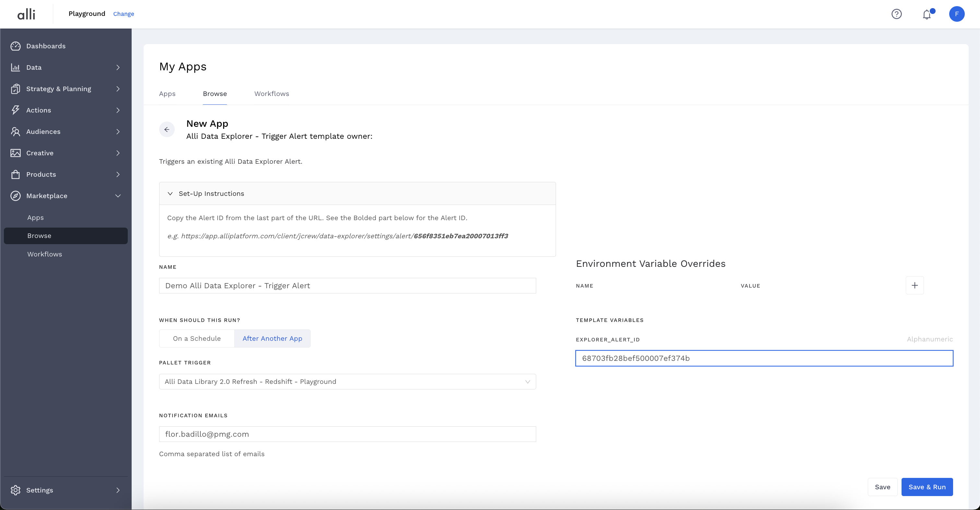Select the After Another App option
Screen dimensions: 980x510
click(x=272, y=338)
